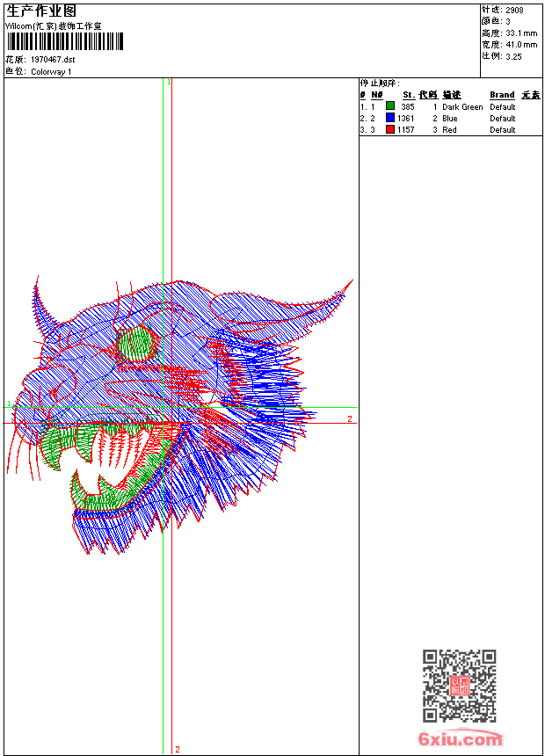Click the Dark Green color swatch

point(390,106)
